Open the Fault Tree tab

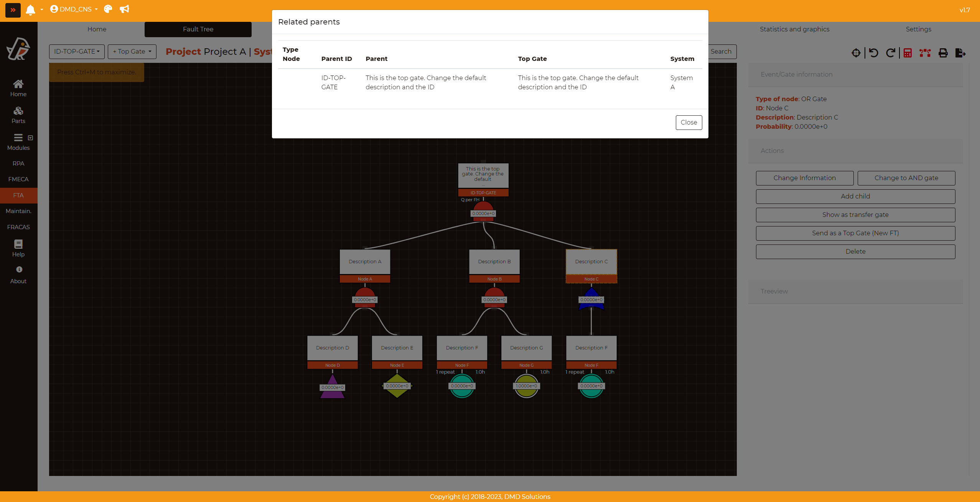198,29
